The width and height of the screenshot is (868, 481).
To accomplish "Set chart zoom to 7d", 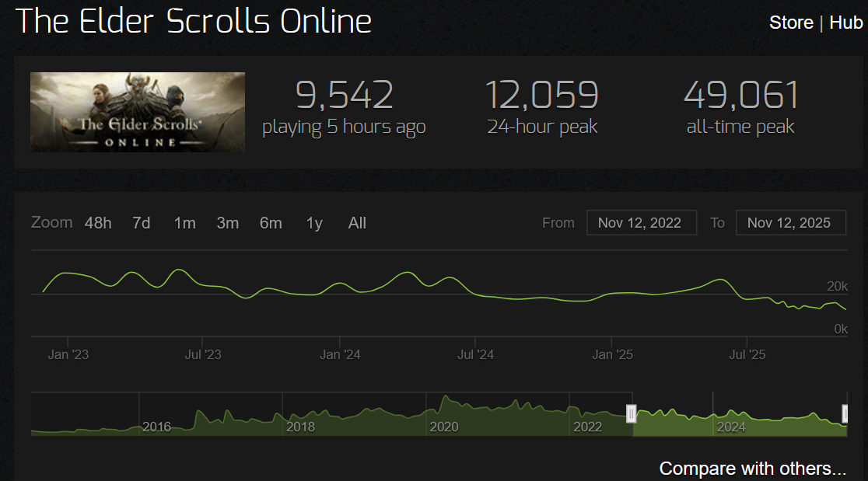I will tap(141, 223).
